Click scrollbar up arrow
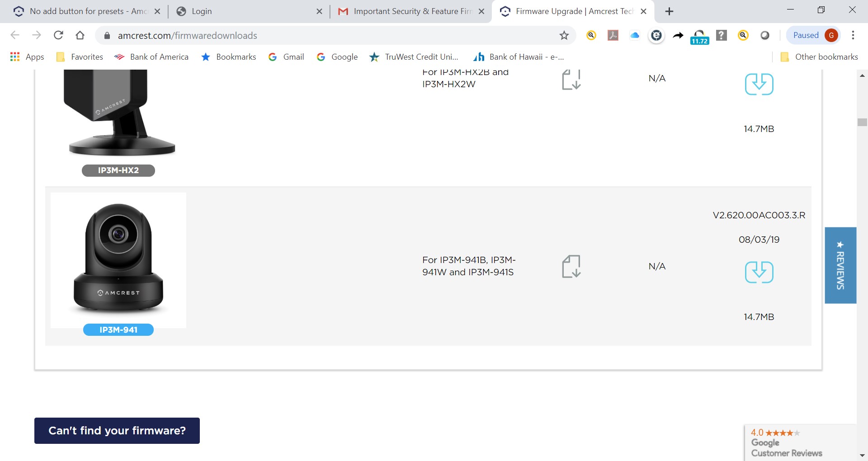Viewport: 868px width, 461px height. click(862, 75)
